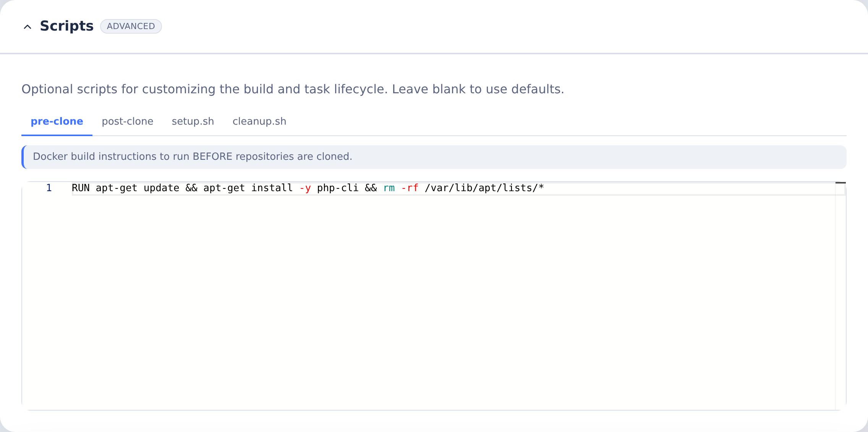Click the ADVANCED badge
Image resolution: width=868 pixels, height=432 pixels.
[x=131, y=26]
